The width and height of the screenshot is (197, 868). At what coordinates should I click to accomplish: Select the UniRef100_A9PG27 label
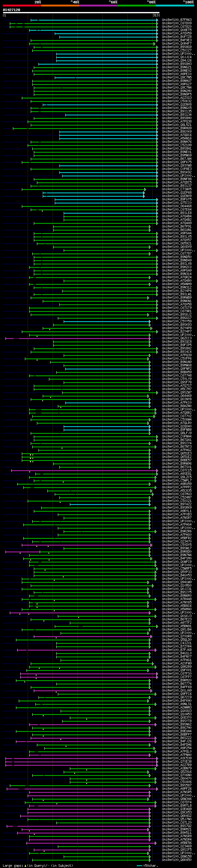(177, 84)
